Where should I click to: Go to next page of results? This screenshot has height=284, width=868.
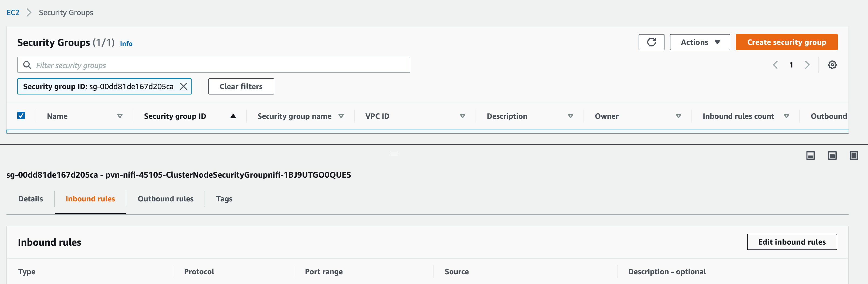807,65
